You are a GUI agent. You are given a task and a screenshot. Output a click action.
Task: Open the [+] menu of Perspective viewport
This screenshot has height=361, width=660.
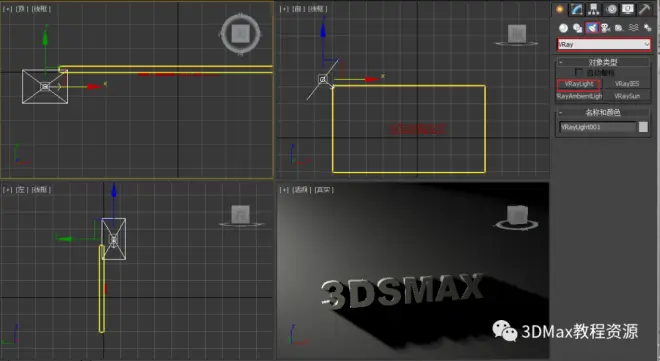(x=285, y=190)
